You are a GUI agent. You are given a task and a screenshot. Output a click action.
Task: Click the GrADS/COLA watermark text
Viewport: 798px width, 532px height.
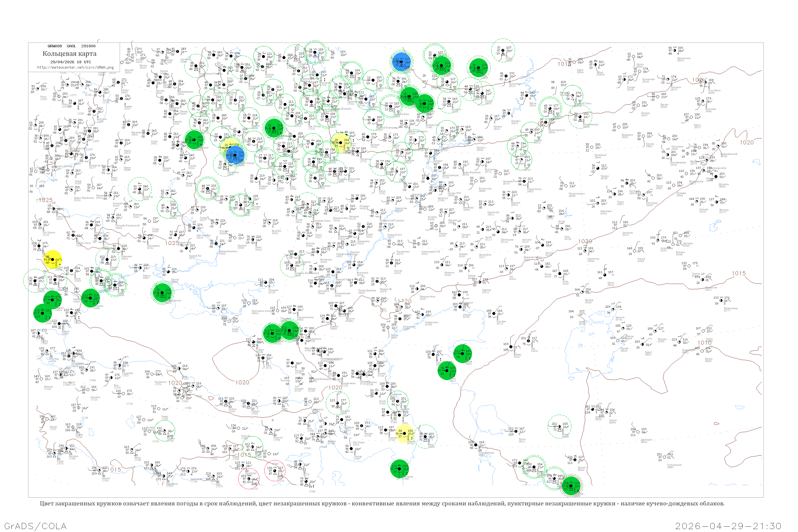click(x=35, y=526)
